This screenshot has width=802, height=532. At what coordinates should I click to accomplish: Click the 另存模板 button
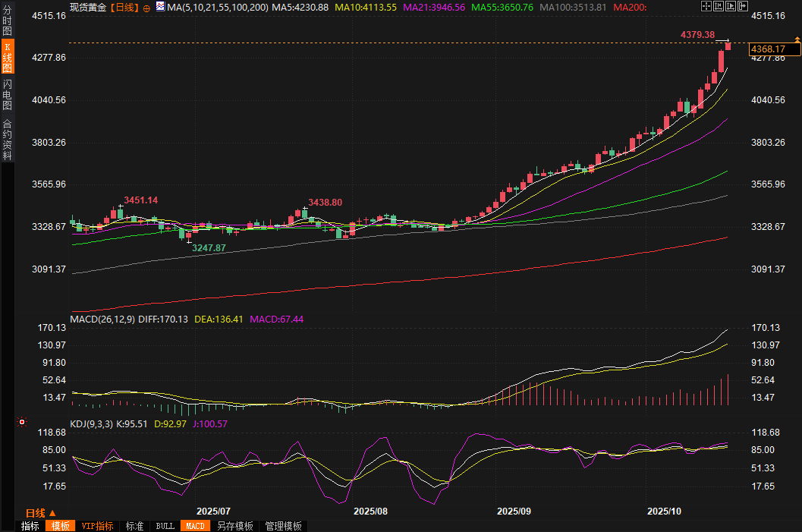click(234, 526)
